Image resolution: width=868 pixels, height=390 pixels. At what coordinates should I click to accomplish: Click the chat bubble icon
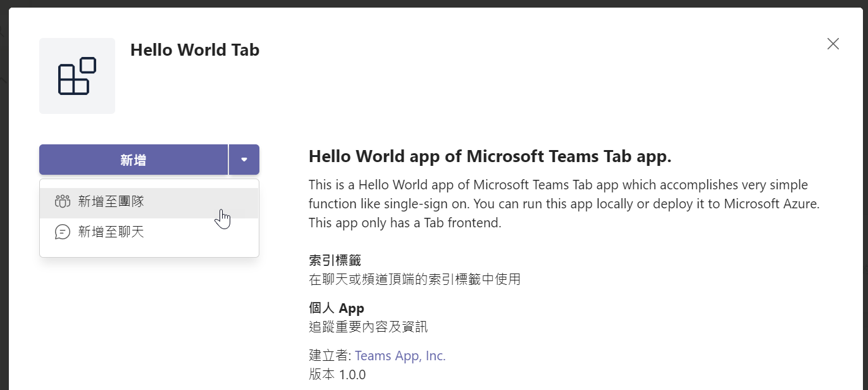click(63, 232)
